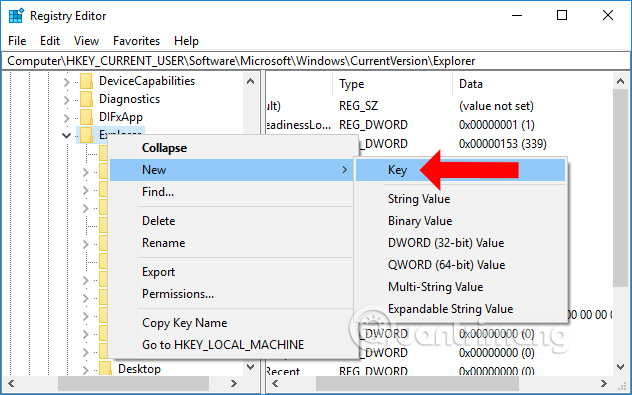Image resolution: width=632 pixels, height=395 pixels.
Task: Click the values pane scroll right arrow
Action: 603,383
